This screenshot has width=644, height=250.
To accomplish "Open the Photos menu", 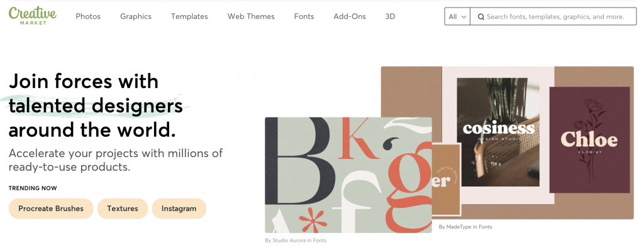I will coord(88,16).
